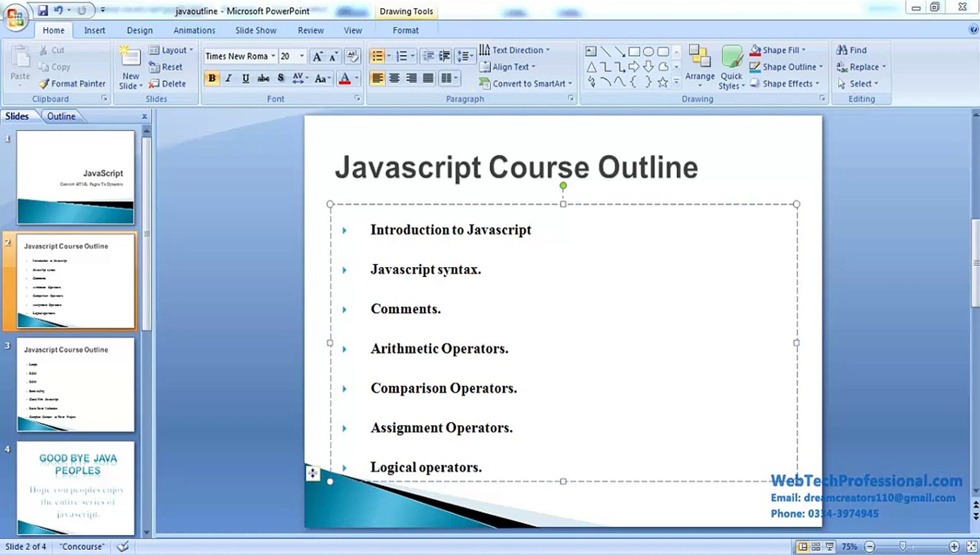
Task: Toggle Text Shadow formatting
Action: tap(280, 78)
